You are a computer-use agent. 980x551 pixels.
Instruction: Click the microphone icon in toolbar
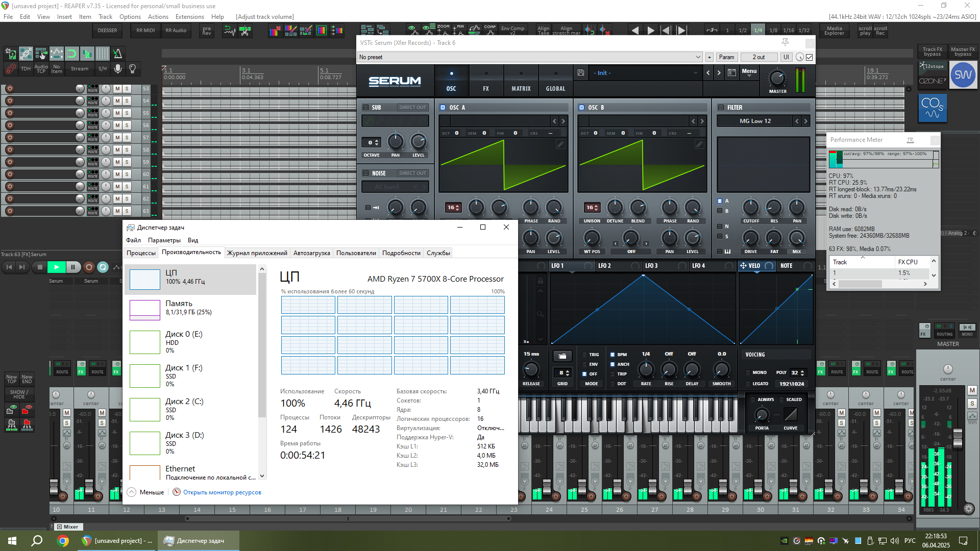pos(118,68)
